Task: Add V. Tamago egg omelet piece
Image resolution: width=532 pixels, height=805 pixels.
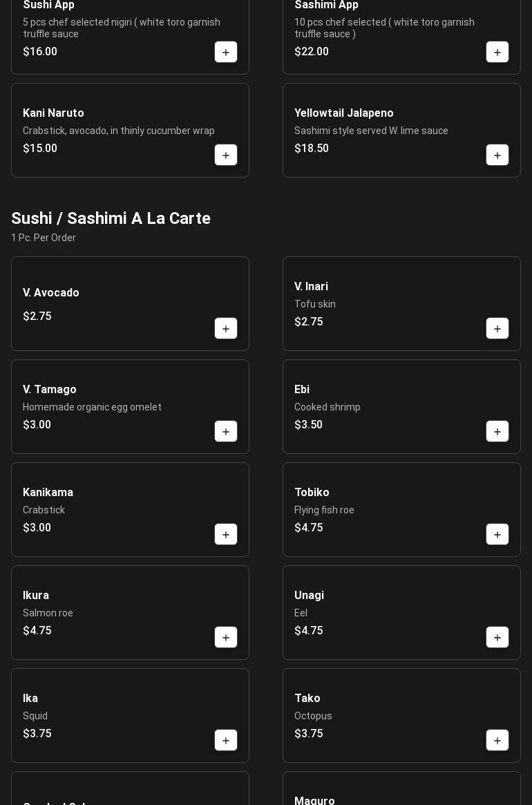Action: coord(226,432)
